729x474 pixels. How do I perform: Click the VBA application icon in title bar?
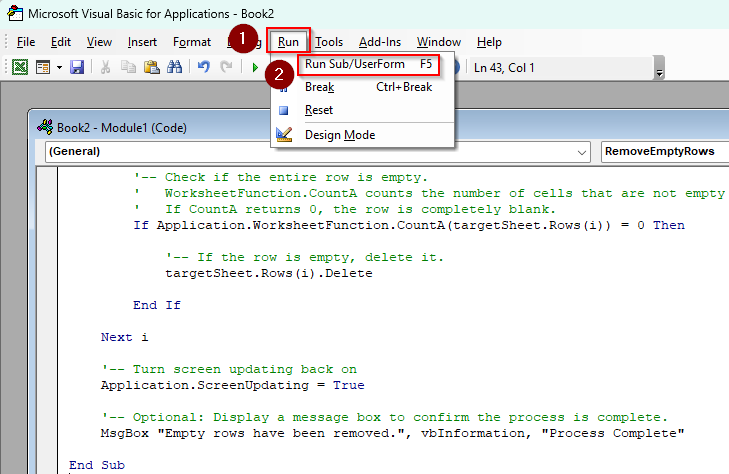[x=15, y=13]
